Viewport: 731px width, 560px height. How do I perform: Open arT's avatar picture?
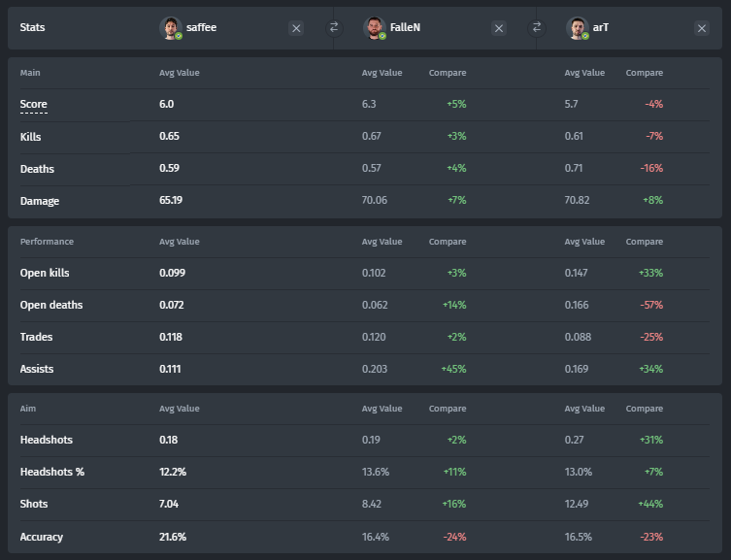coord(578,28)
